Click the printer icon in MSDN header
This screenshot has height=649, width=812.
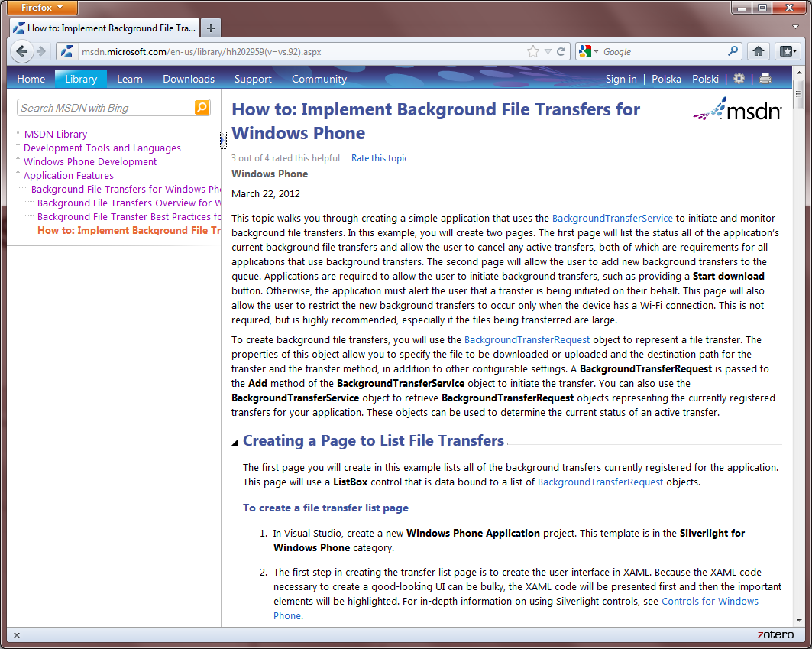(x=765, y=78)
